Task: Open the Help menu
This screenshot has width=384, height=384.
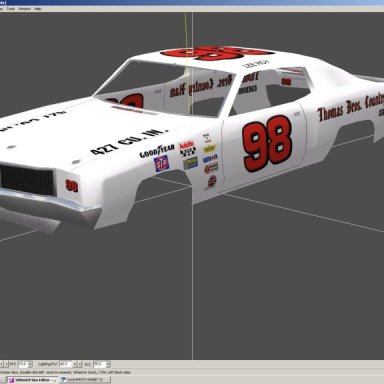Action: point(38,9)
